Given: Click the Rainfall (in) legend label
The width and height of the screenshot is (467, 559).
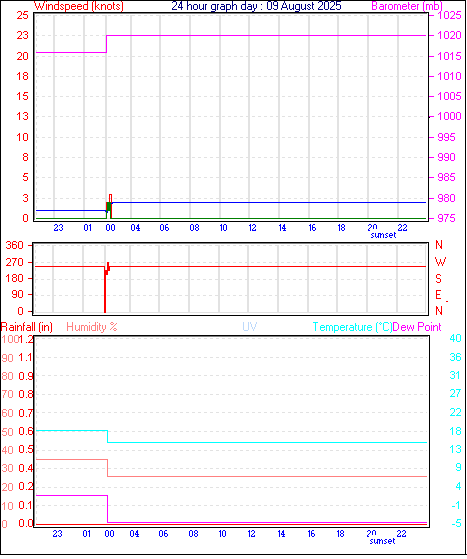Looking at the screenshot, I should tap(27, 327).
